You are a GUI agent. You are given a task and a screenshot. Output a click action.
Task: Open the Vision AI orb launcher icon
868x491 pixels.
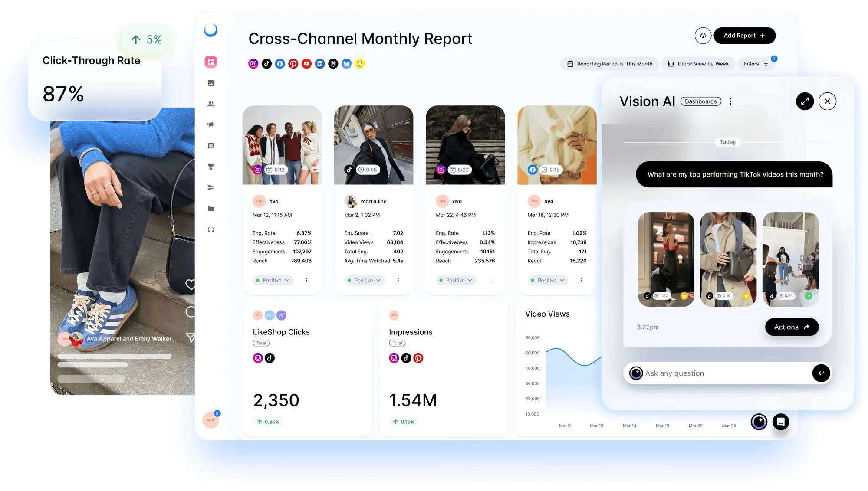[759, 422]
